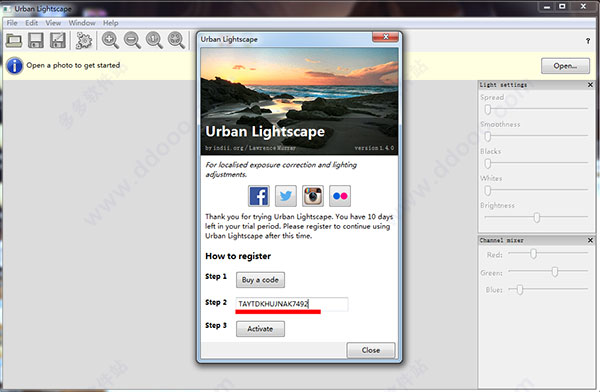
Task: Open the Edit menu
Action: click(x=32, y=23)
